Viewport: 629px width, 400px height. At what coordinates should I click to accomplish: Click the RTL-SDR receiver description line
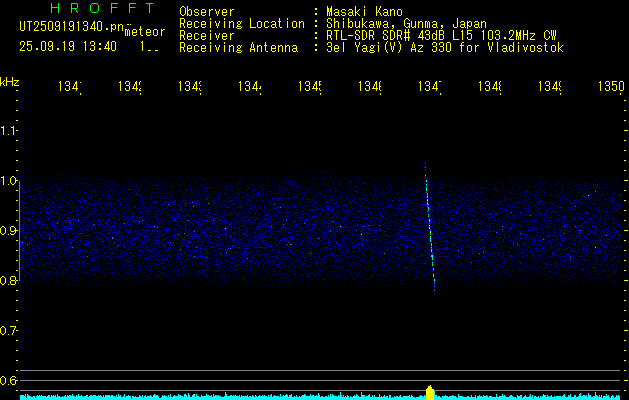[440, 35]
